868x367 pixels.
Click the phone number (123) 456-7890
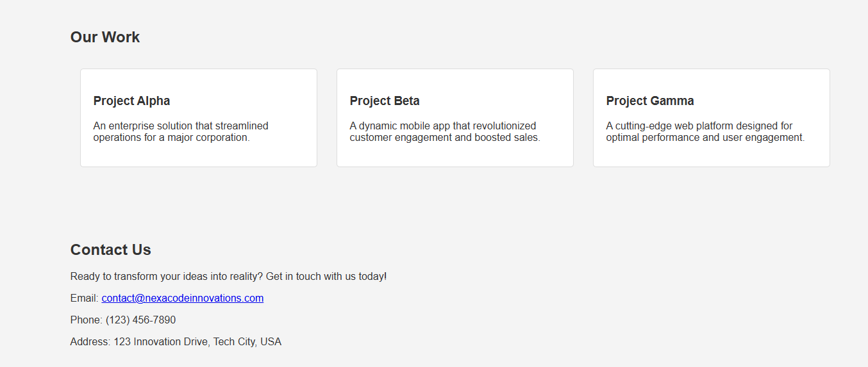click(140, 320)
